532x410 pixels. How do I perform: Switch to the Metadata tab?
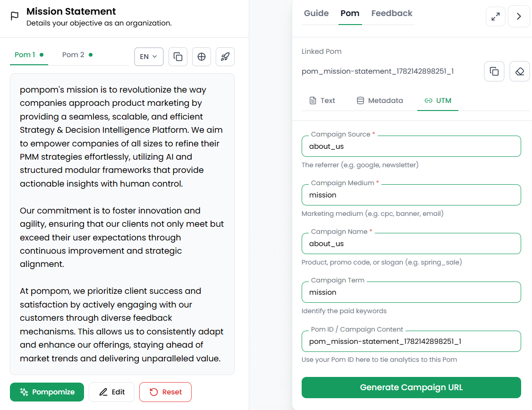(380, 101)
